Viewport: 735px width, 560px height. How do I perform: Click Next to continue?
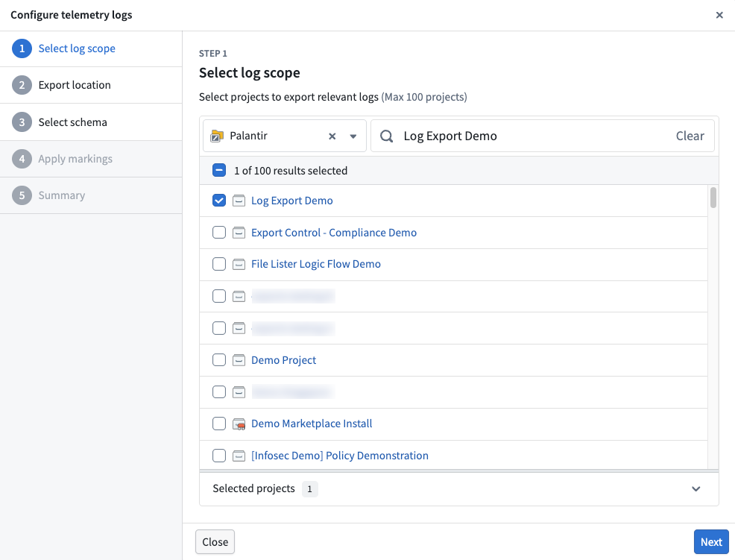(x=711, y=541)
